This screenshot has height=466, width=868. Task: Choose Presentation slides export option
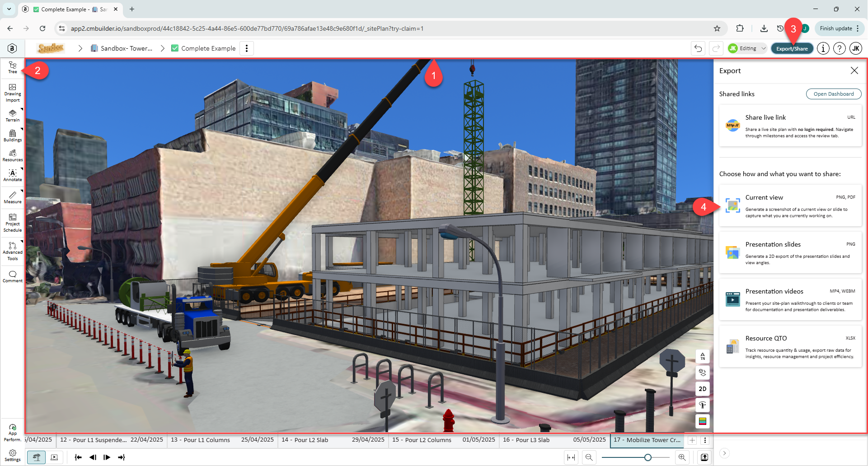tap(790, 252)
